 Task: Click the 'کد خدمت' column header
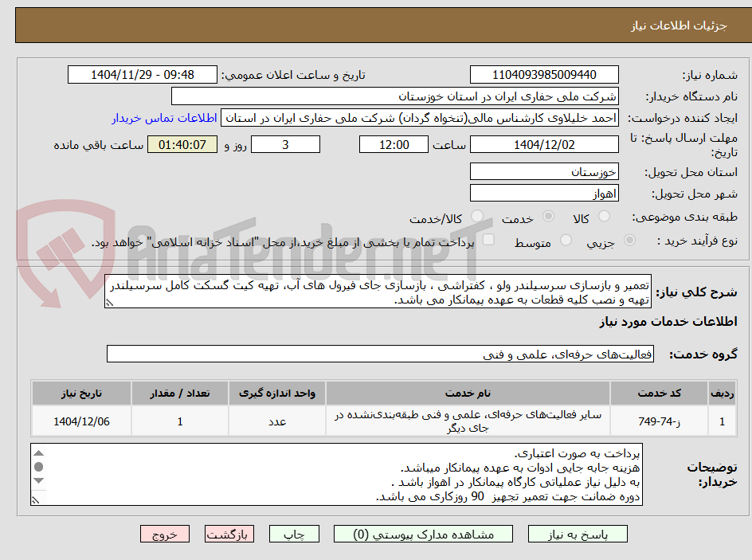659,394
